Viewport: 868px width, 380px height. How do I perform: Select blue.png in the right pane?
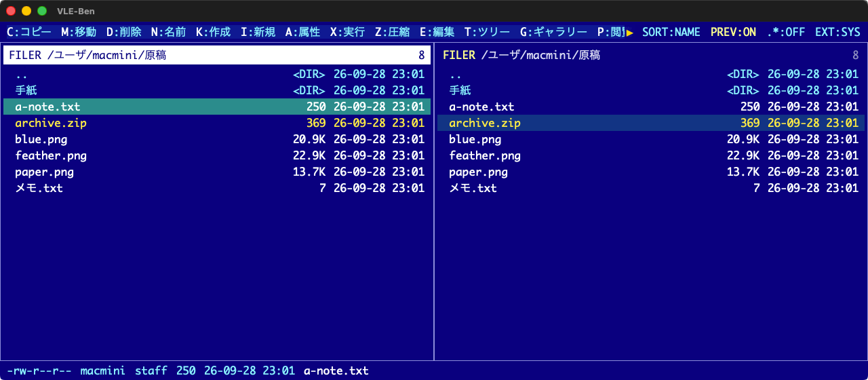coord(651,139)
